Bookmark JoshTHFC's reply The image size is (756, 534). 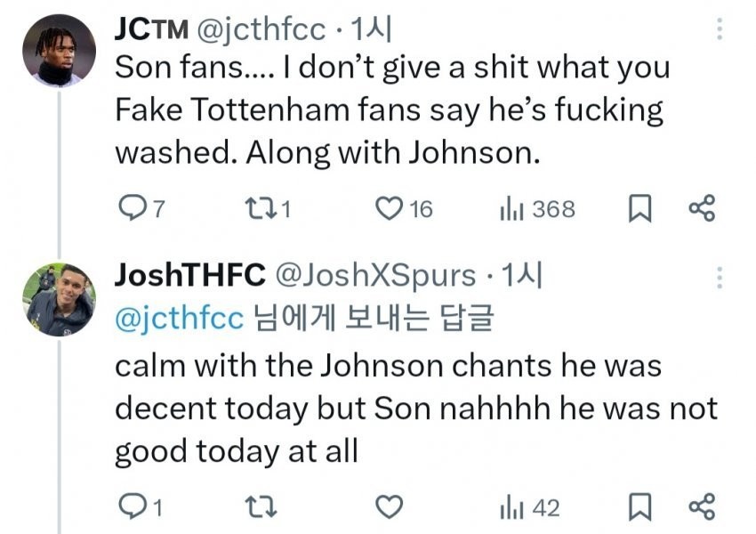(x=639, y=507)
